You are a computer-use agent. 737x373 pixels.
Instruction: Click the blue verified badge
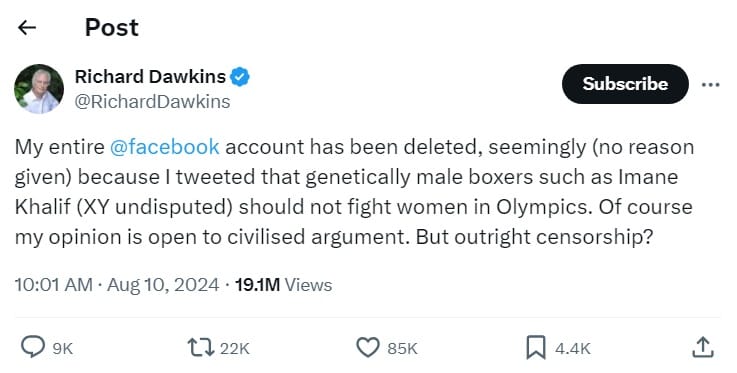tap(240, 77)
